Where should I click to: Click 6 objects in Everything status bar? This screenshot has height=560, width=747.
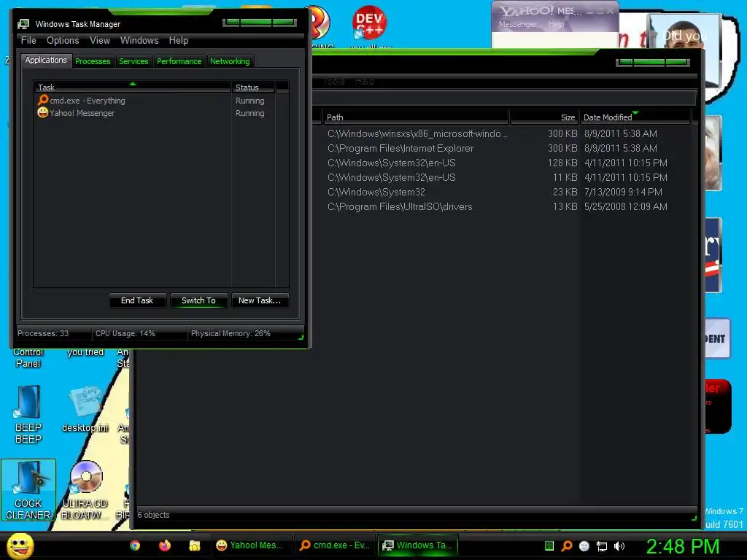tap(153, 515)
